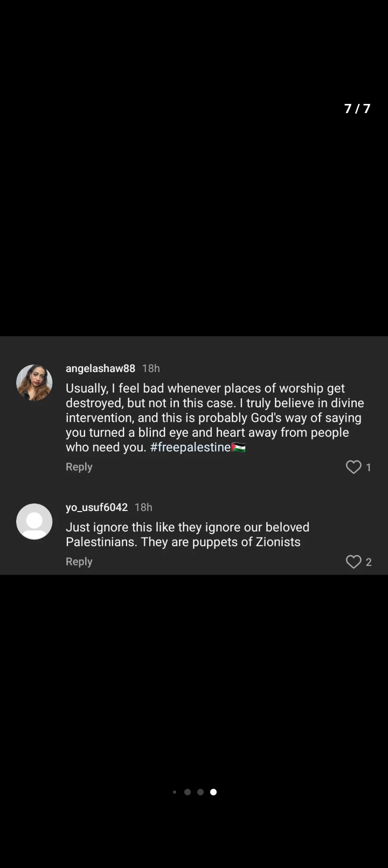
Task: Like angelashaw88's comment with the heart
Action: click(354, 467)
